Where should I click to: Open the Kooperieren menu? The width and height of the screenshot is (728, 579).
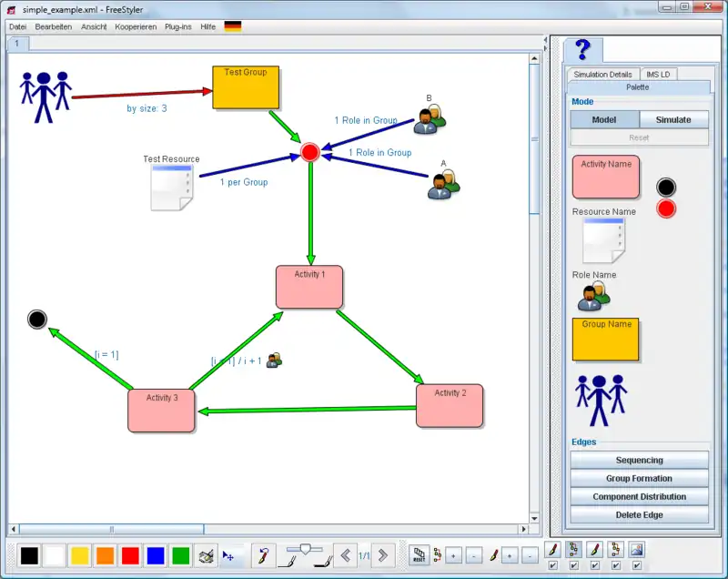pyautogui.click(x=136, y=26)
